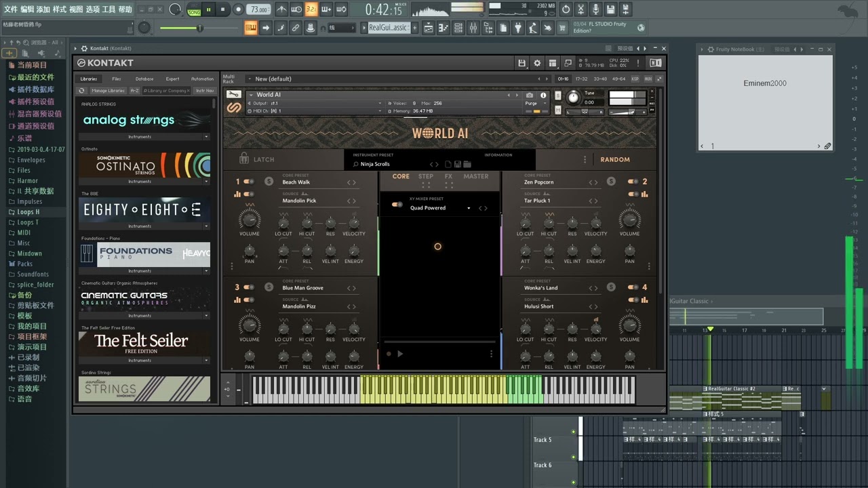Open the Quad Powered XY mixer dropdown
This screenshot has width=868, height=488.
440,208
